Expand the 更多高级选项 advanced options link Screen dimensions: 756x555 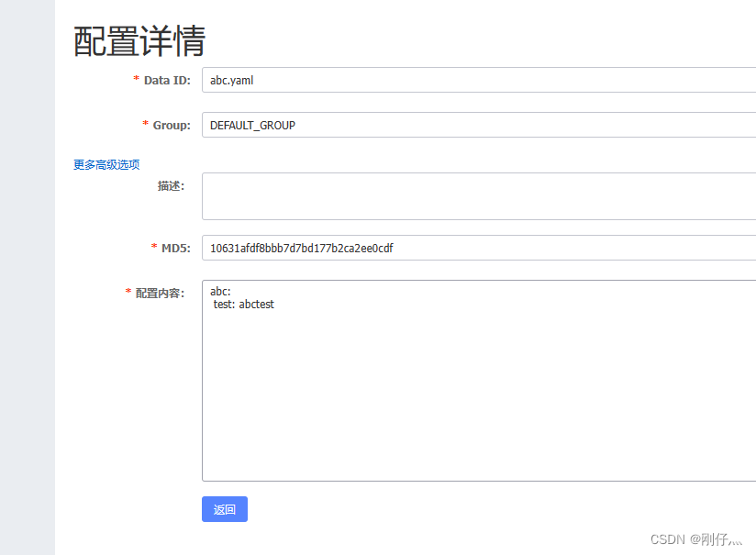(106, 164)
